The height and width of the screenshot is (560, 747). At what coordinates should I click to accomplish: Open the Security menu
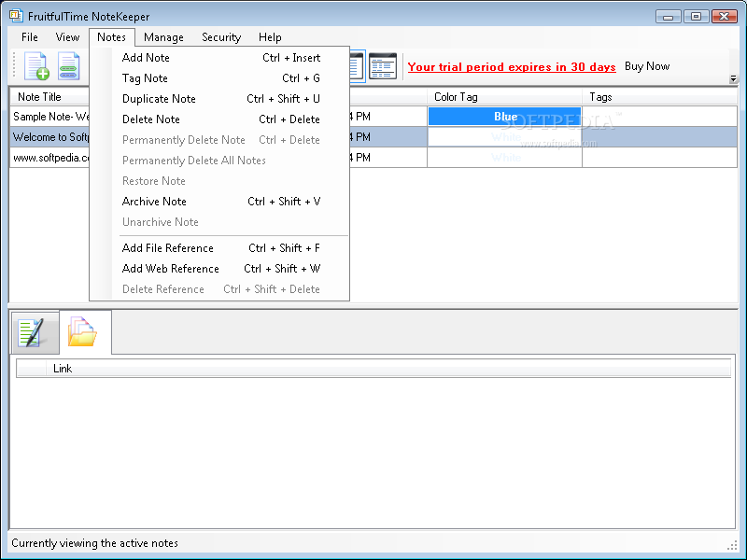pos(221,37)
